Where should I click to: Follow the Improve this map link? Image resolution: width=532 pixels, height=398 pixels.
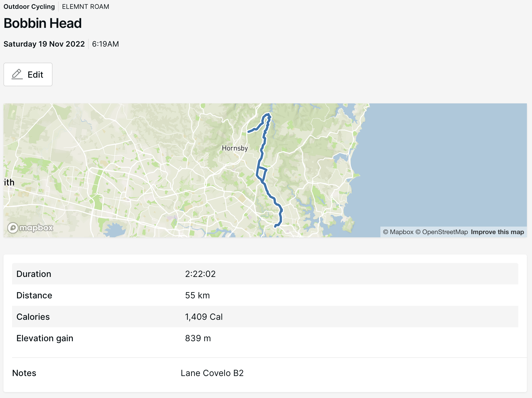[497, 232]
